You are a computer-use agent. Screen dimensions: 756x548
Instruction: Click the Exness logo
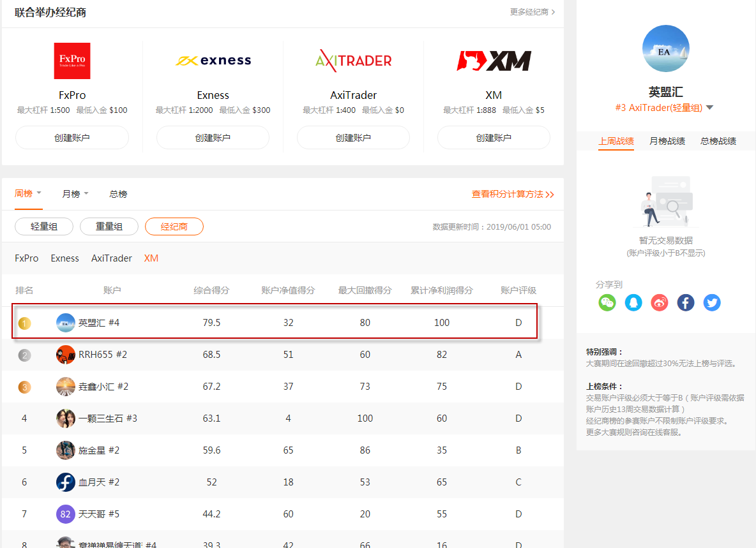(213, 61)
